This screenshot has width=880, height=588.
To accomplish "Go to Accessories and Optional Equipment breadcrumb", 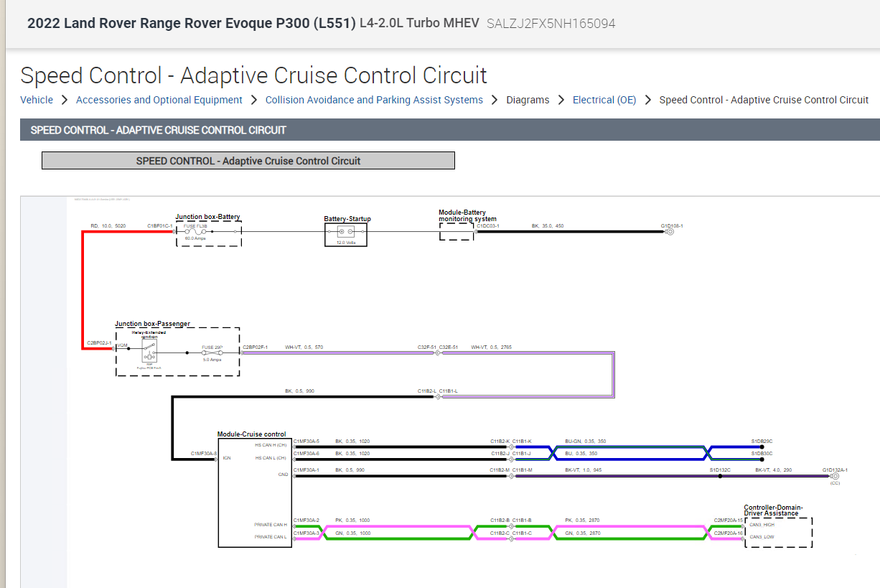I will tap(159, 100).
